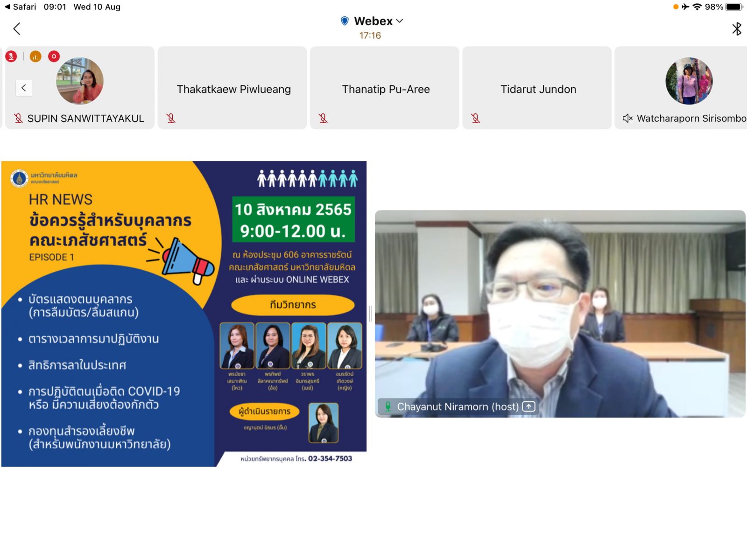Screen dimensions: 747x560
Task: Click muted mic icon of Thakatkaew Piwlueang
Action: [171, 119]
